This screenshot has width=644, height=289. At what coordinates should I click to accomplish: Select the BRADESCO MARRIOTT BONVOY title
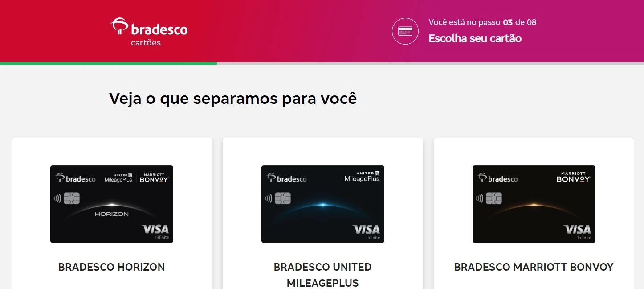pyautogui.click(x=534, y=267)
